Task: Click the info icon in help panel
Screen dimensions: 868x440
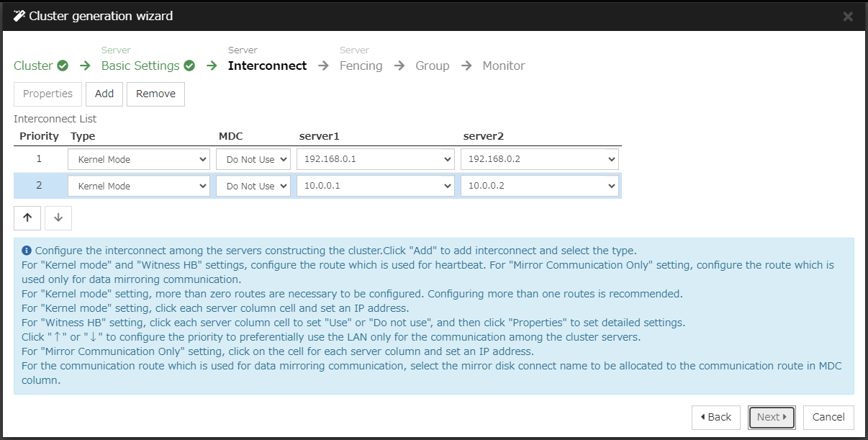Action: click(x=27, y=251)
